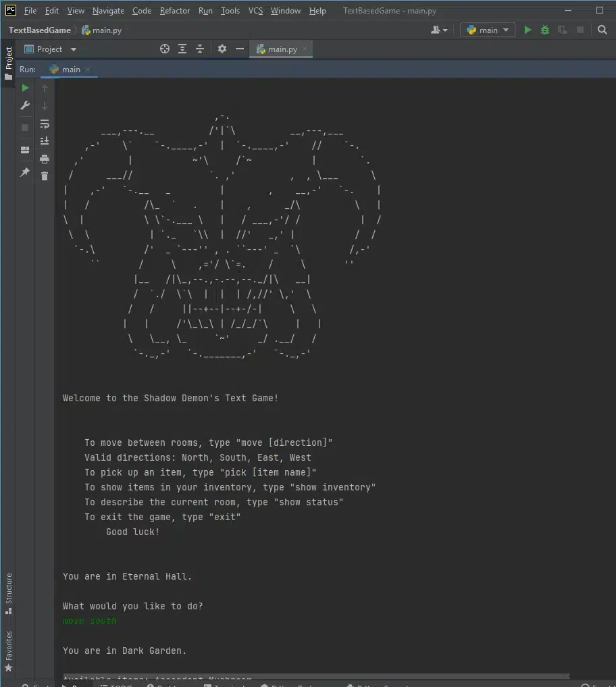Open the VCS menu

(x=255, y=11)
